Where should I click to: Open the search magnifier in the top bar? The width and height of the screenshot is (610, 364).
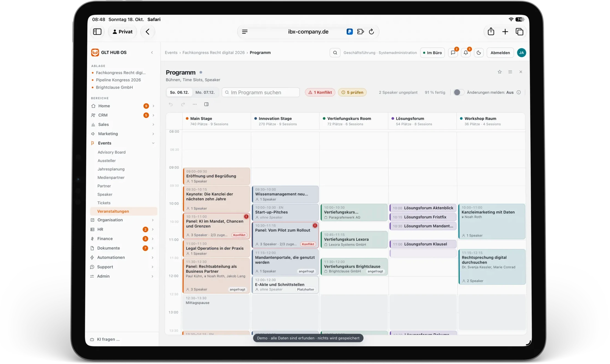335,53
